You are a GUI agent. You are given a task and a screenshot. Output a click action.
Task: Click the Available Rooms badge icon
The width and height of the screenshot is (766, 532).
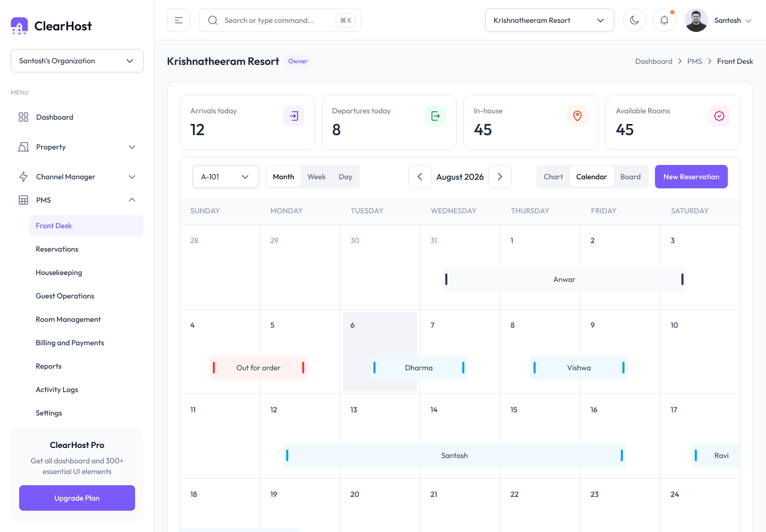(x=719, y=116)
